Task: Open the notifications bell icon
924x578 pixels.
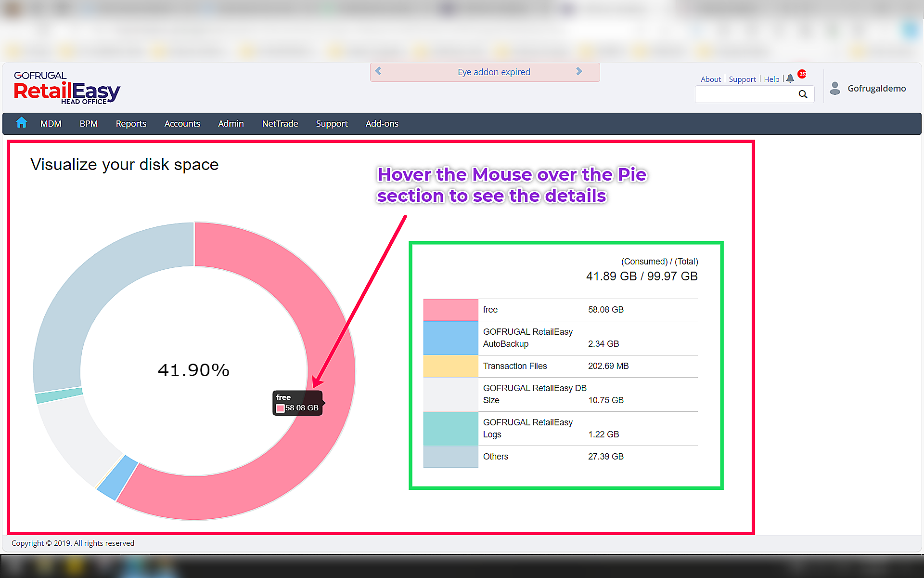Action: (790, 79)
